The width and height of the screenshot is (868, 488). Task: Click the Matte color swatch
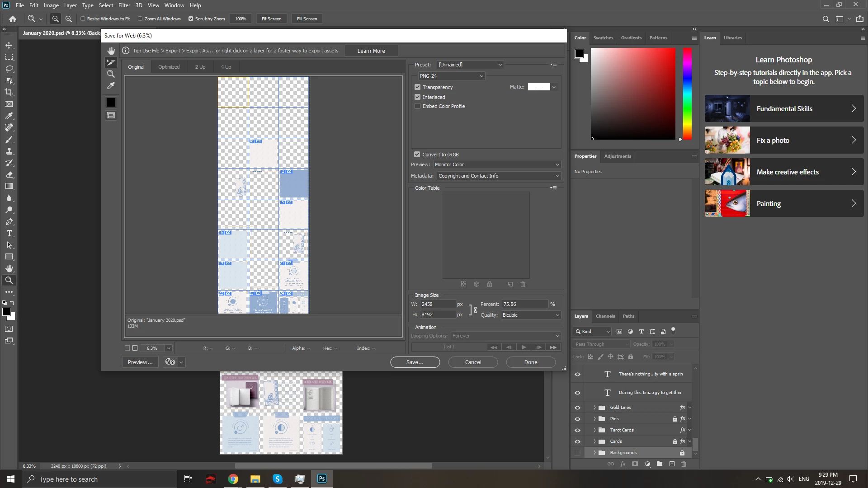click(539, 87)
